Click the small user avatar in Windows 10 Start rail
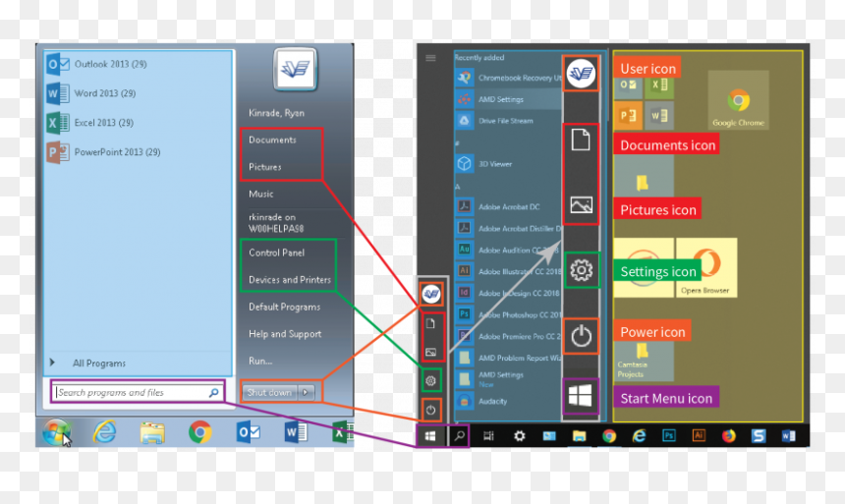This screenshot has width=845, height=504. click(431, 294)
